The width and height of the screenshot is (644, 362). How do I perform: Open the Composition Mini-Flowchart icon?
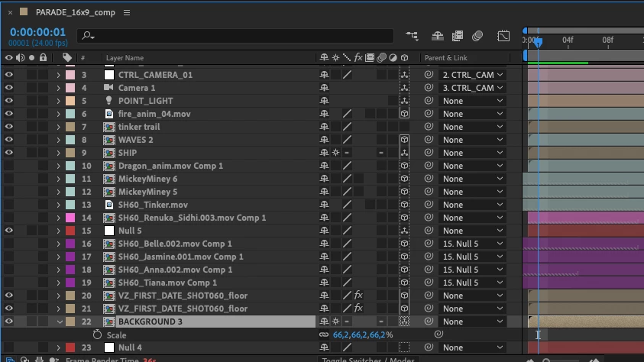point(412,36)
